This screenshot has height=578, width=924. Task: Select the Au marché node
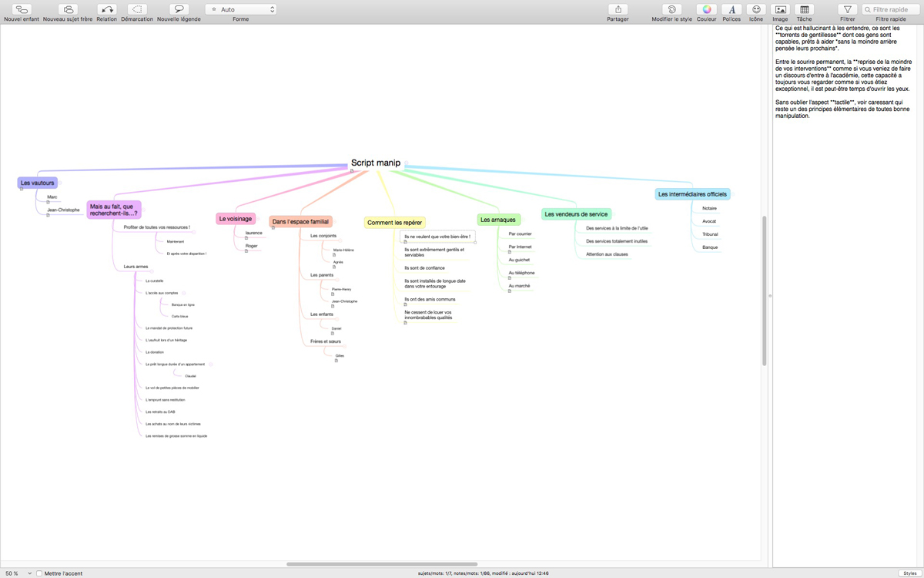click(519, 286)
